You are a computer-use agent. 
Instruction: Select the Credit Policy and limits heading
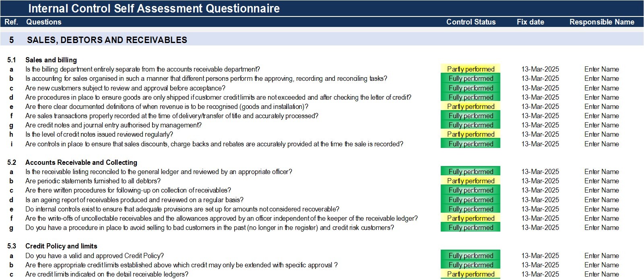[x=61, y=246]
